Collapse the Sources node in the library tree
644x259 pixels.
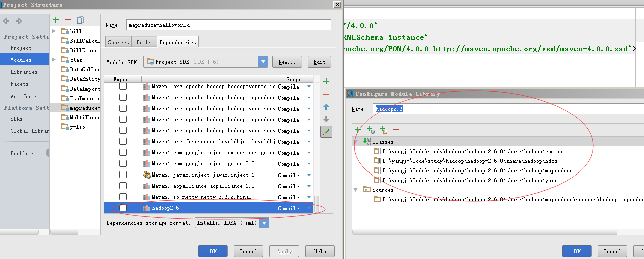coord(356,190)
